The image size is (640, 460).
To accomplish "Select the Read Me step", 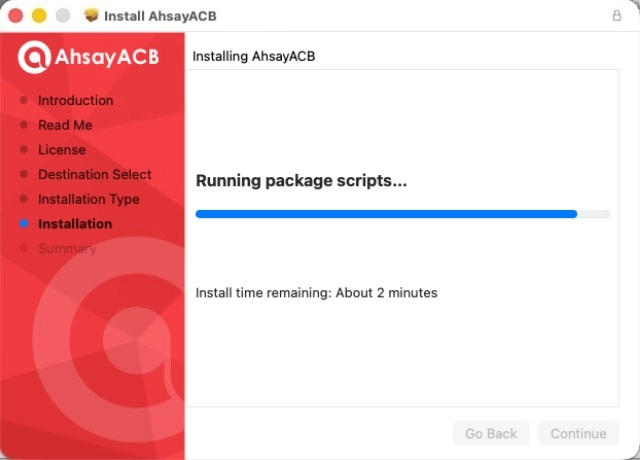I will [x=65, y=125].
